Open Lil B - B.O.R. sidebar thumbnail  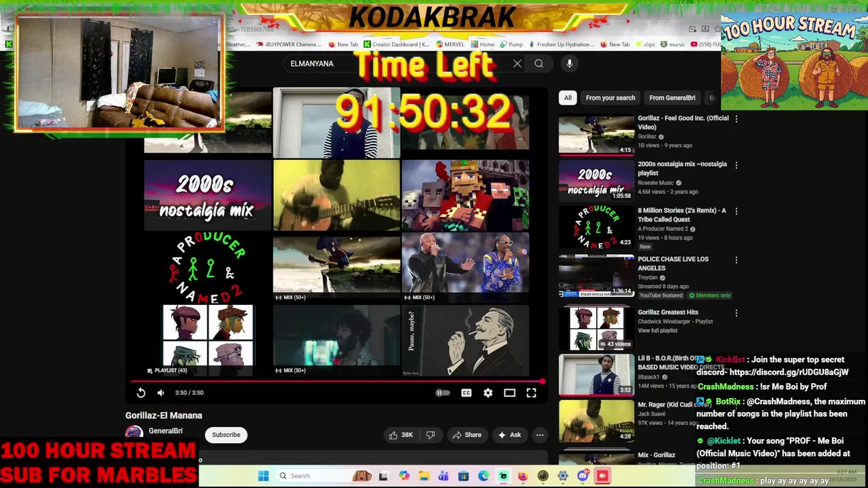coord(596,375)
